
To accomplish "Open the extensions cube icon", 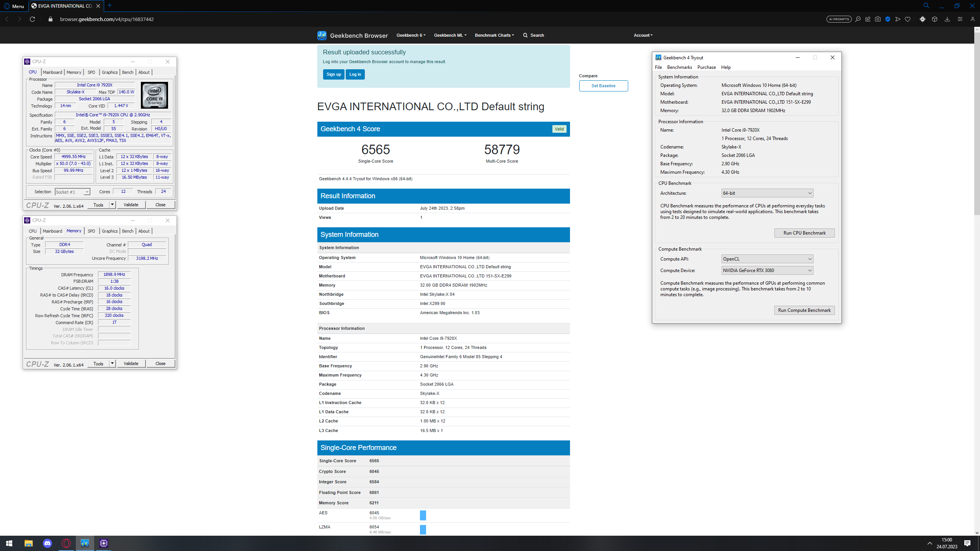I will (934, 19).
